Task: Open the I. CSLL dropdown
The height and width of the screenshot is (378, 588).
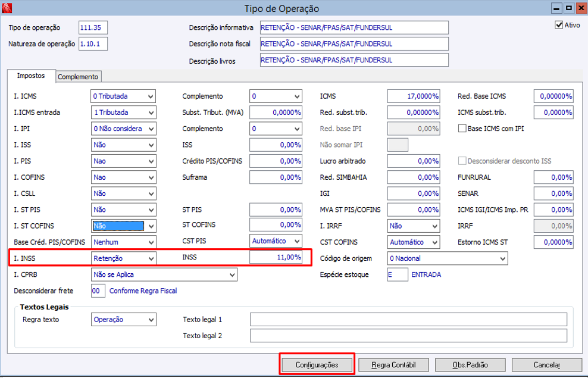Action: 123,193
